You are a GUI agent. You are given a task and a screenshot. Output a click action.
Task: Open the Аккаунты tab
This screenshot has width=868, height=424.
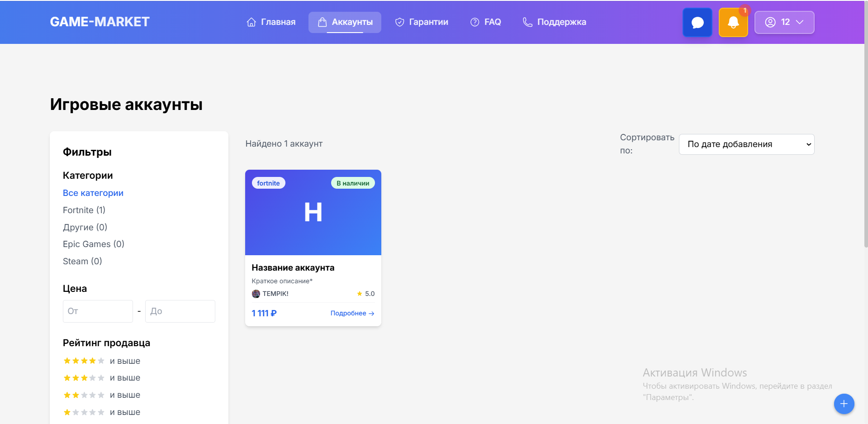pyautogui.click(x=345, y=22)
